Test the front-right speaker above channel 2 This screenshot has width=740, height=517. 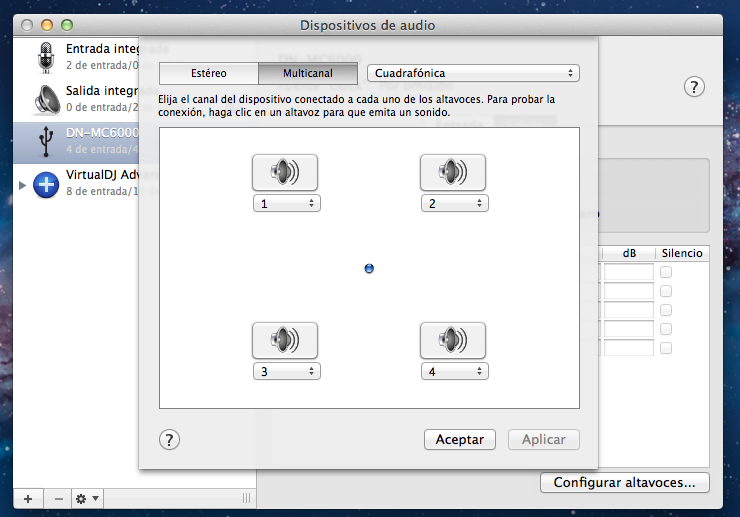(453, 172)
